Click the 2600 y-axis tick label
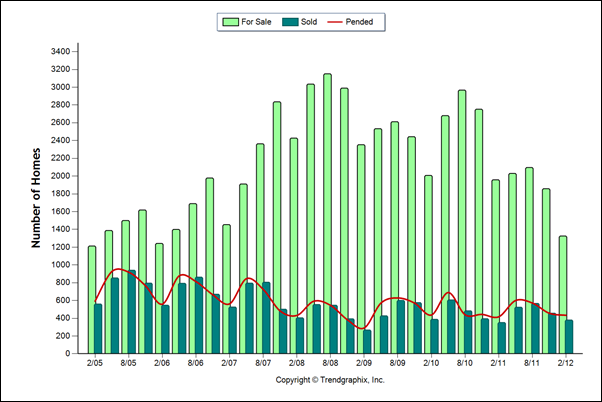Viewport: 602px width, 402px height. point(60,122)
